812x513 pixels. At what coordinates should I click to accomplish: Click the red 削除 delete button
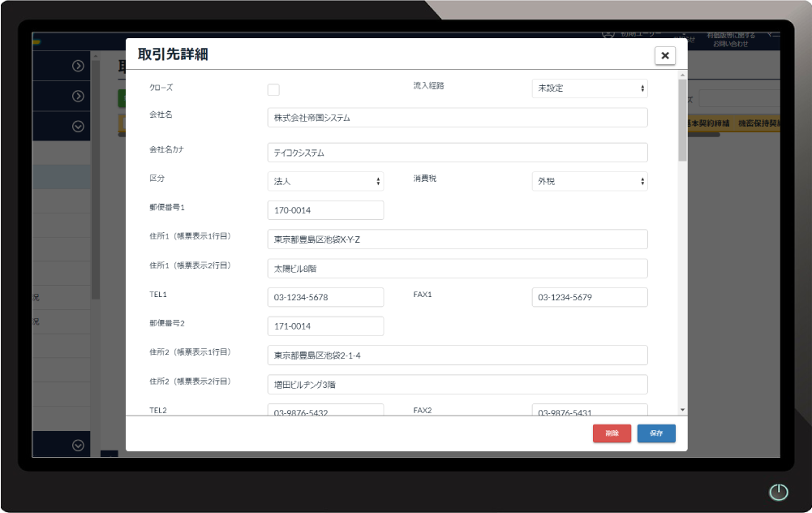pos(612,433)
